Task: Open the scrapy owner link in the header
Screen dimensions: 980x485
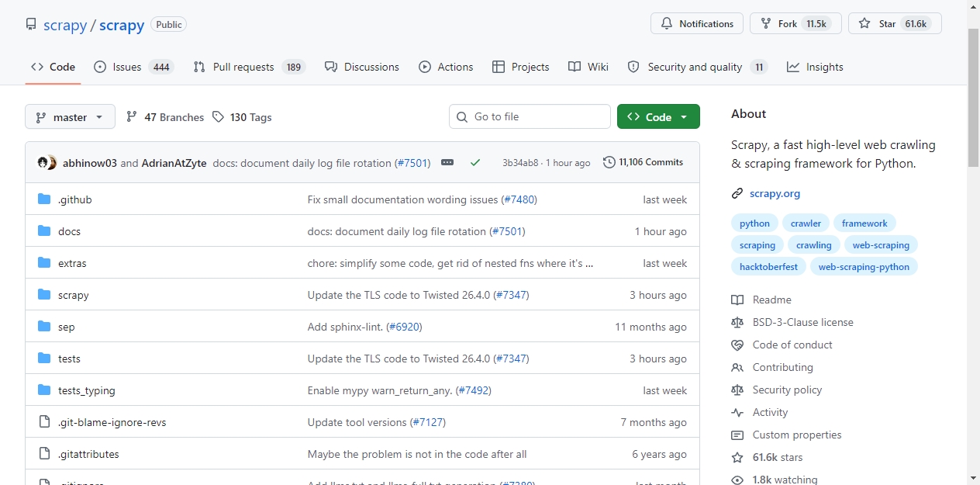Action: [x=65, y=25]
